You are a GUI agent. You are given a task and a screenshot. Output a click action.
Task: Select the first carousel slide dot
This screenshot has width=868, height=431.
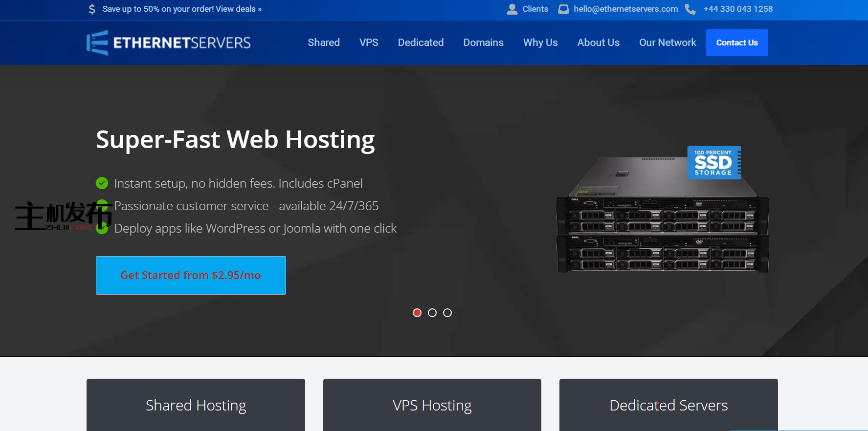(417, 313)
